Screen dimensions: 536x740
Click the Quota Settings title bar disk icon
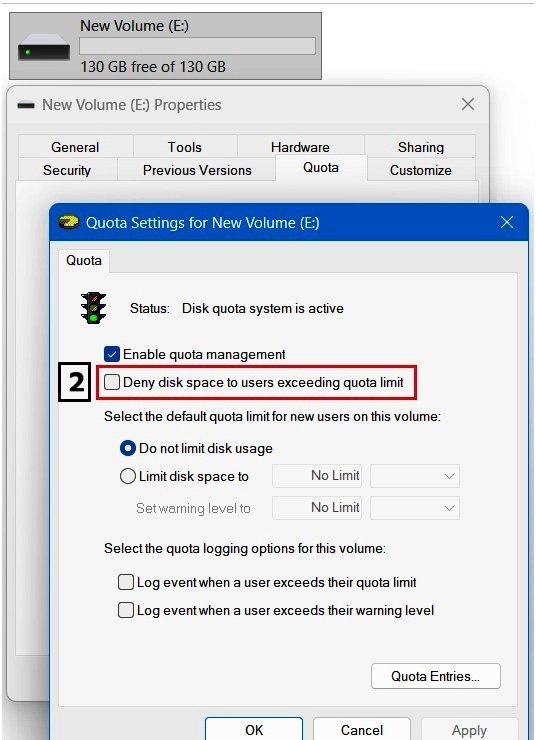[x=69, y=222]
